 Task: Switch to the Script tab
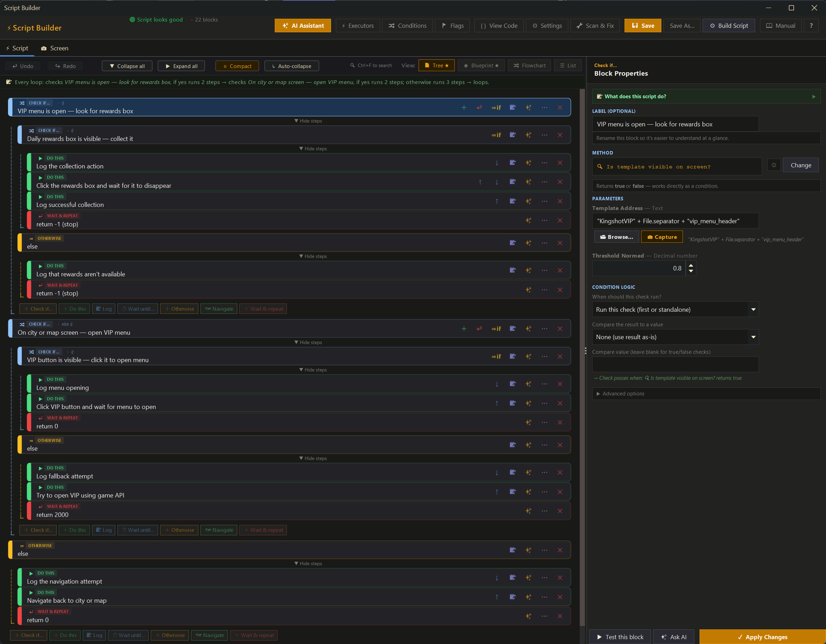point(17,48)
